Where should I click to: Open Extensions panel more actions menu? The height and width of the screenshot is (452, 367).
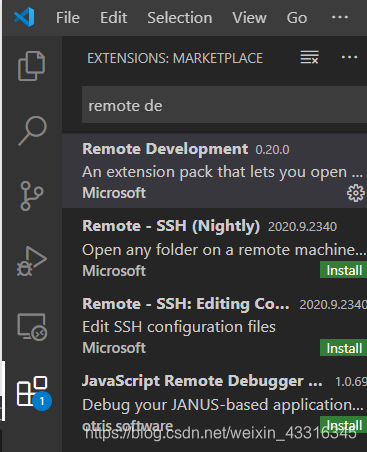pos(349,57)
